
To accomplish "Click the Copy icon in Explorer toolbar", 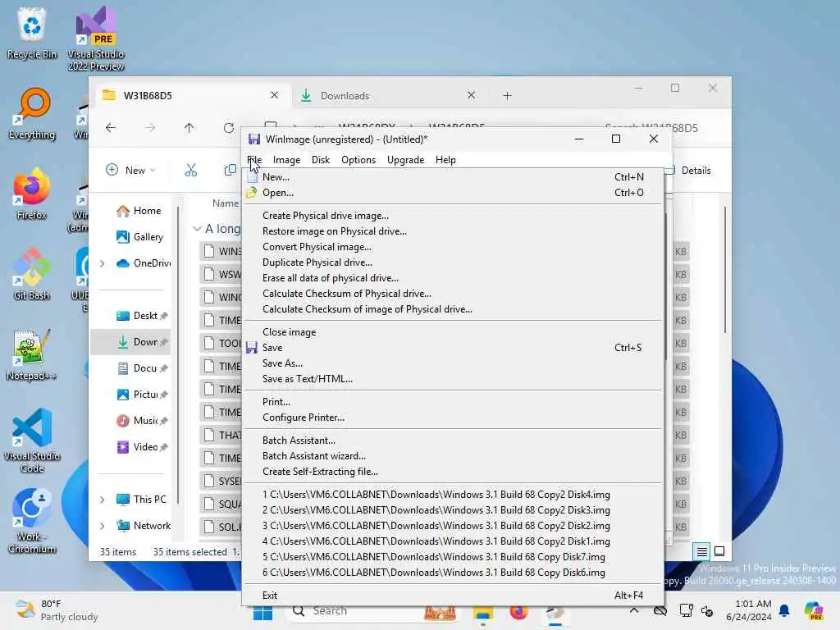I will (x=231, y=171).
